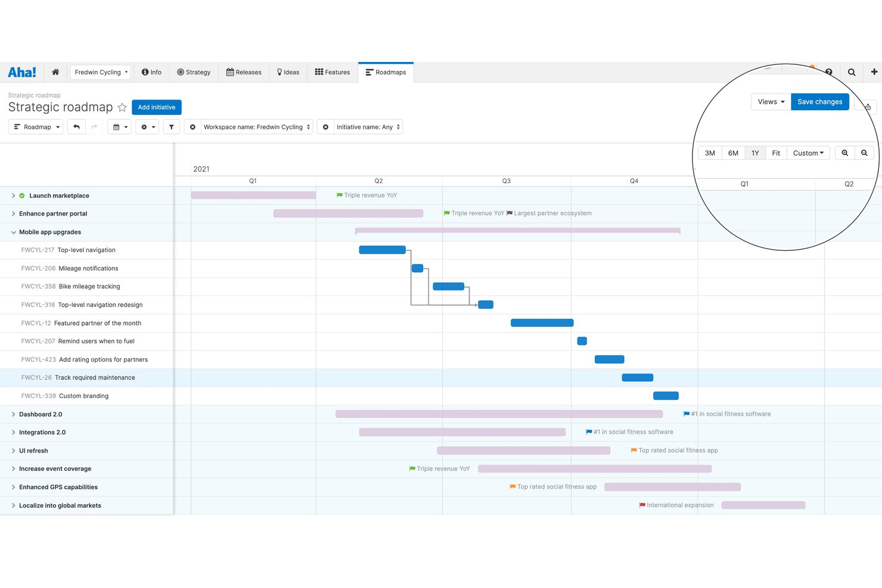Viewport: 882px width, 588px height.
Task: Click Save changes
Action: 820,102
